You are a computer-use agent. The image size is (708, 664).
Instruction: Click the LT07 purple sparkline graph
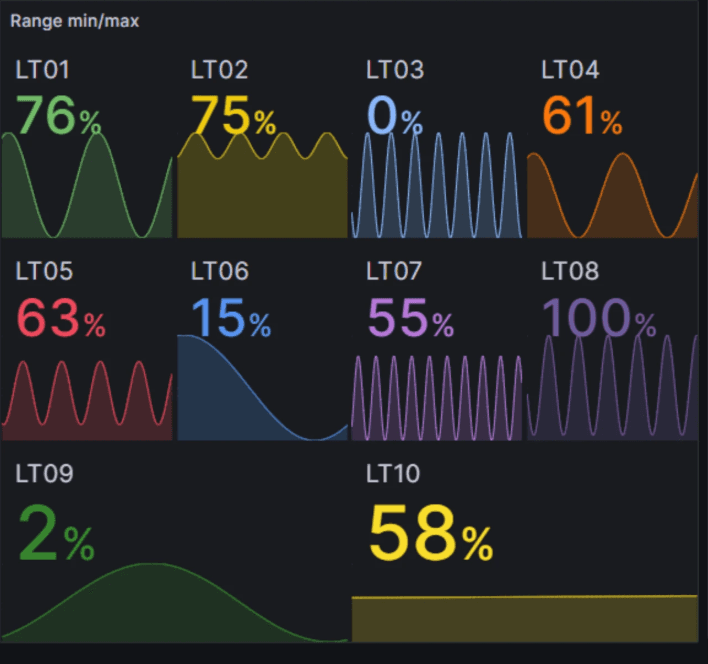pos(437,398)
